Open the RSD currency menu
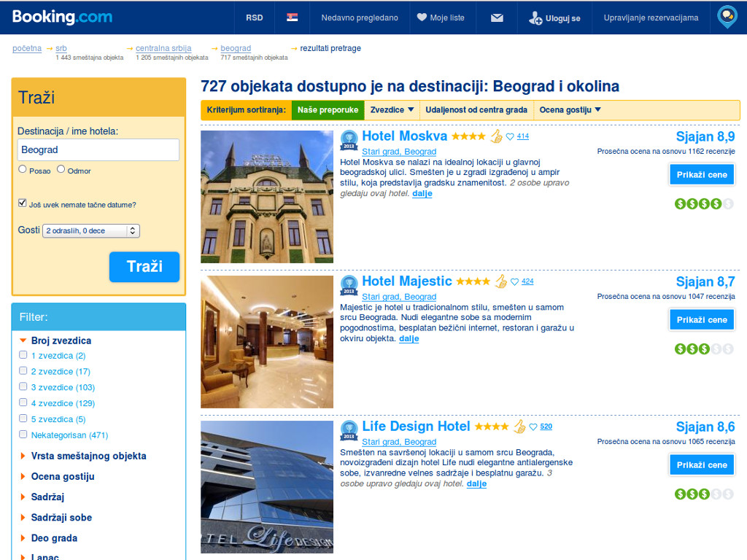The width and height of the screenshot is (747, 560). (255, 17)
